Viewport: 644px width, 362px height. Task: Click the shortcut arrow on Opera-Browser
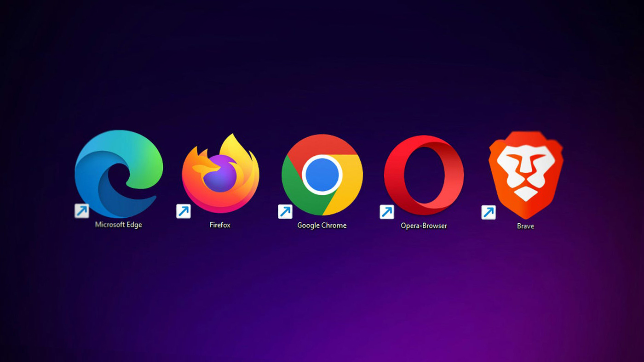387,212
